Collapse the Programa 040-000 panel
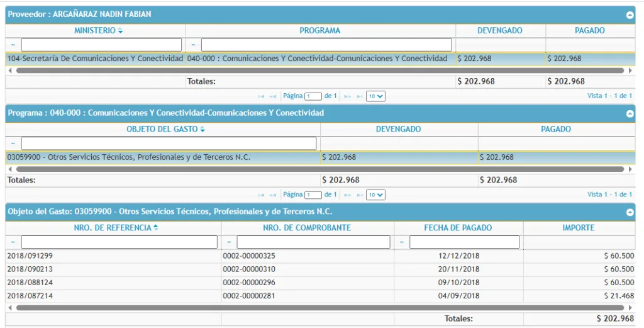Screen dimensions: 644x328 pyautogui.click(x=630, y=114)
